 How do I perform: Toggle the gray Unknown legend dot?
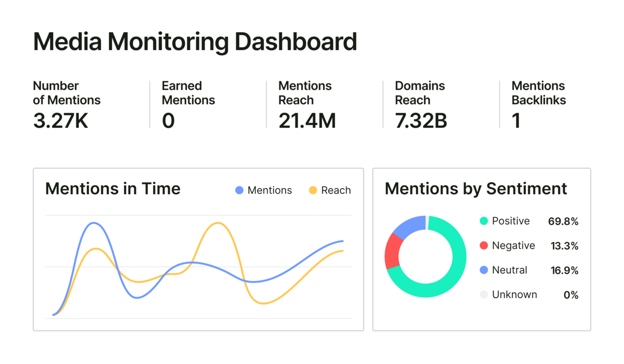click(x=484, y=294)
